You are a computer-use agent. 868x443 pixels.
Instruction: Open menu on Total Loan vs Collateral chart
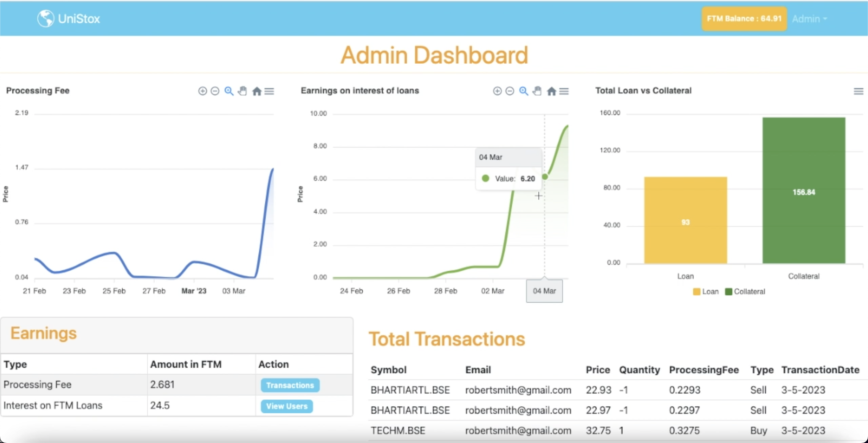tap(858, 91)
